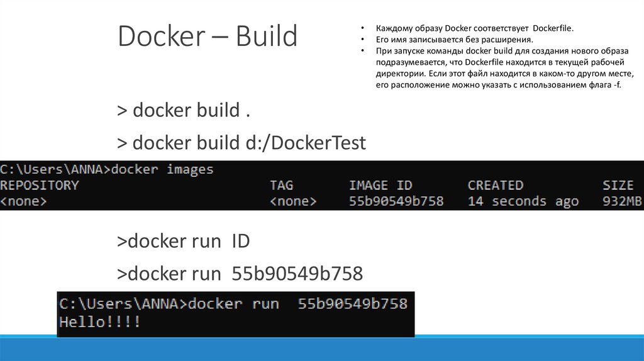
Task: Select the "> docker build ." command line
Action: coord(184,110)
